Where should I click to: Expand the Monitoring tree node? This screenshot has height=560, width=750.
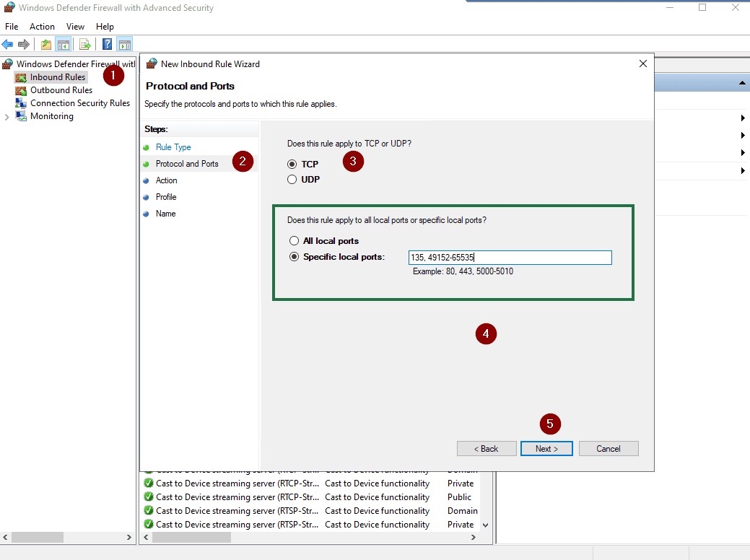7,117
